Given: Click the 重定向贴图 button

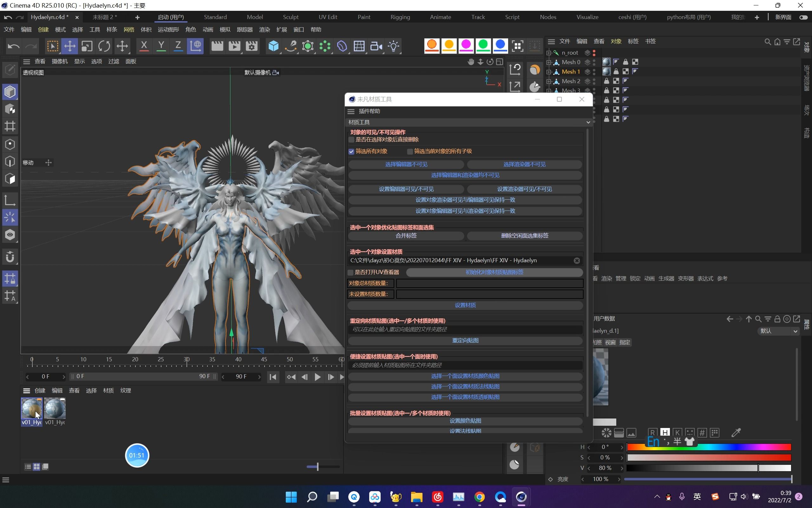Looking at the screenshot, I should point(465,340).
